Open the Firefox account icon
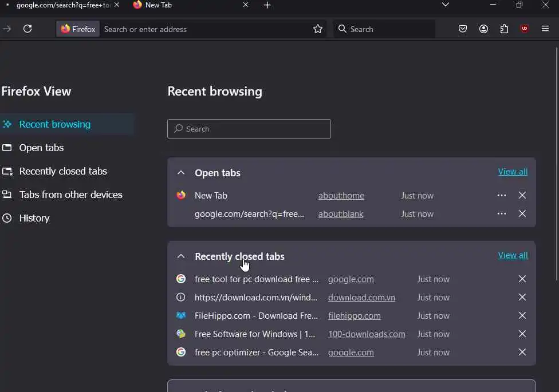Screen dimensions: 559x392 [483, 29]
